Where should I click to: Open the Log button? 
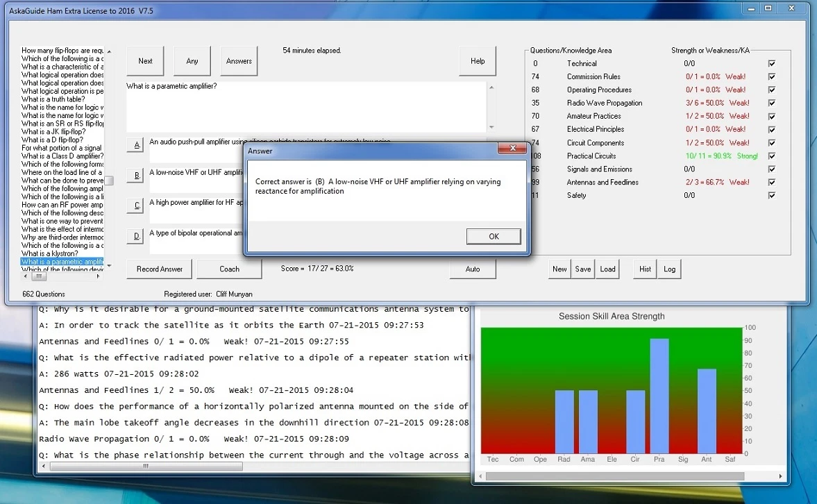click(669, 269)
